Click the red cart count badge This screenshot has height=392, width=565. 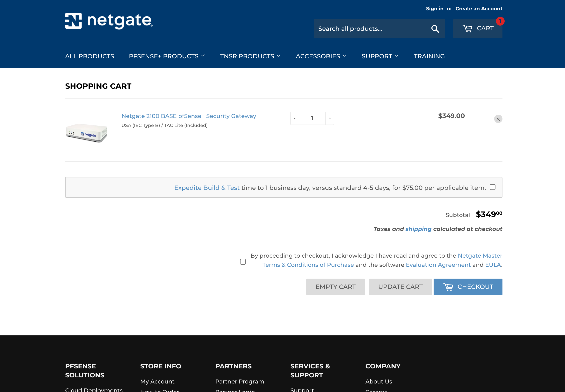click(x=500, y=21)
